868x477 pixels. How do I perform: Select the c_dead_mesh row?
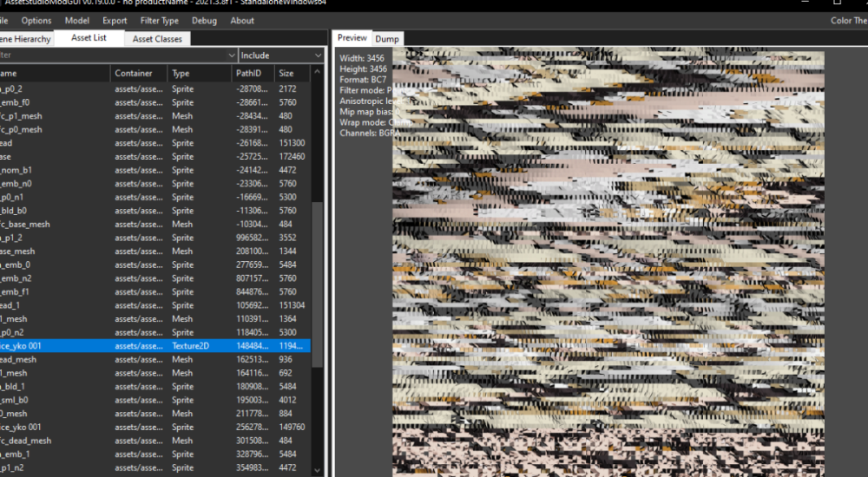click(x=155, y=441)
